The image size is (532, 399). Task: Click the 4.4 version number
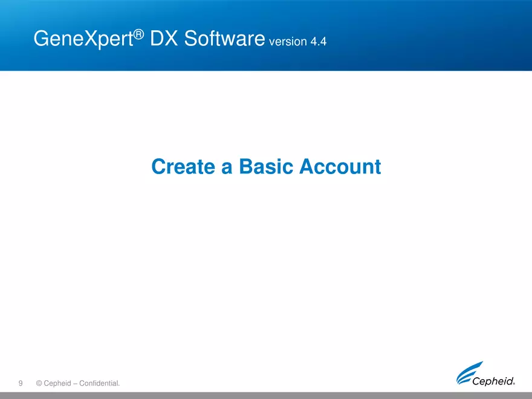[x=318, y=42]
